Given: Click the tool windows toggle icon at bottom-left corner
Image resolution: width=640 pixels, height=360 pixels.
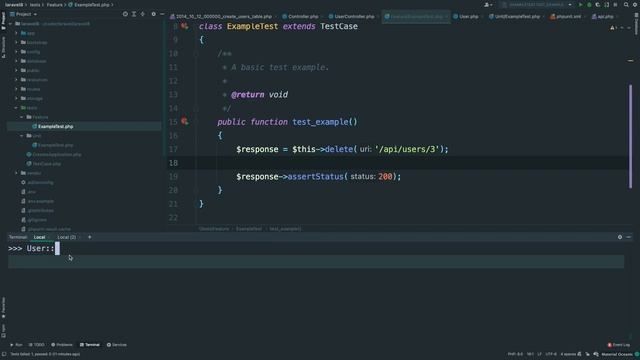Looking at the screenshot, I should [4, 354].
